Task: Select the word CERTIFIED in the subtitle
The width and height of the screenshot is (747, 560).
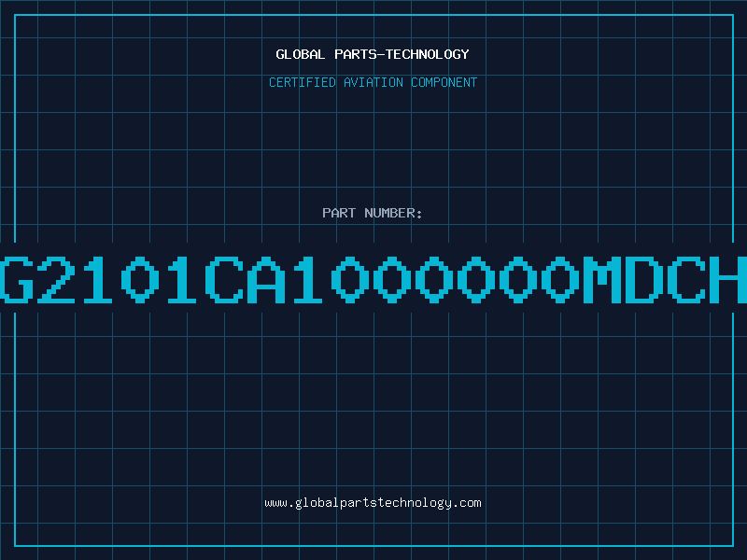Action: coord(303,82)
